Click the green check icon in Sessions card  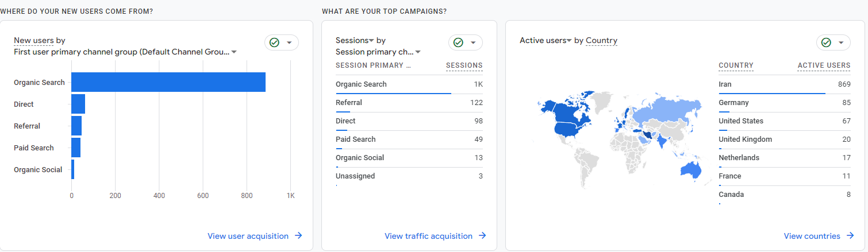[458, 42]
